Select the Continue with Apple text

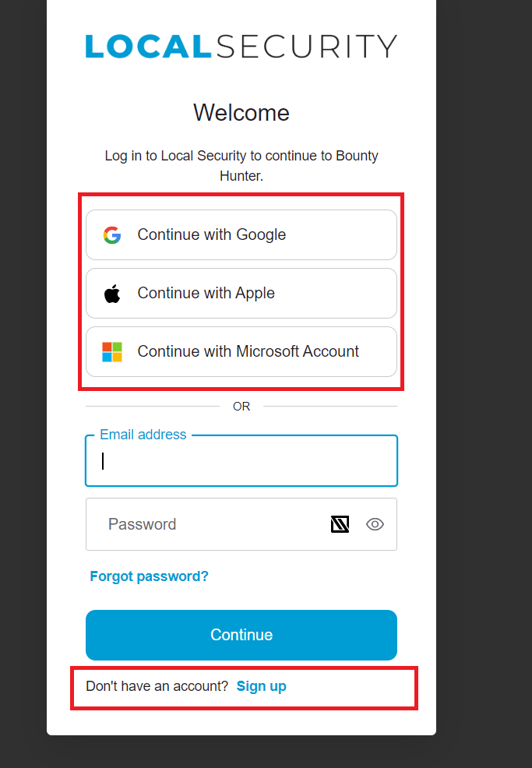click(x=206, y=293)
